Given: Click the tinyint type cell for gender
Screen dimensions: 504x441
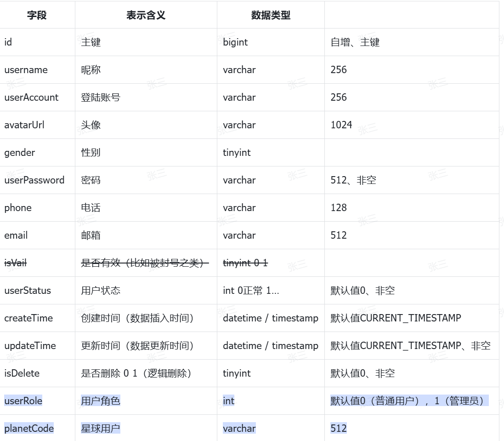Looking at the screenshot, I should (237, 153).
